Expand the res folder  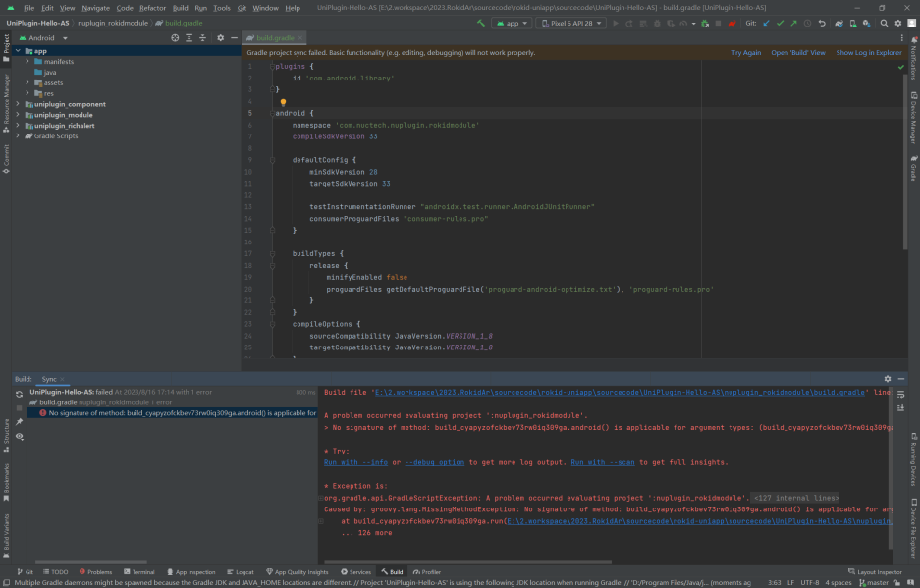tap(27, 93)
